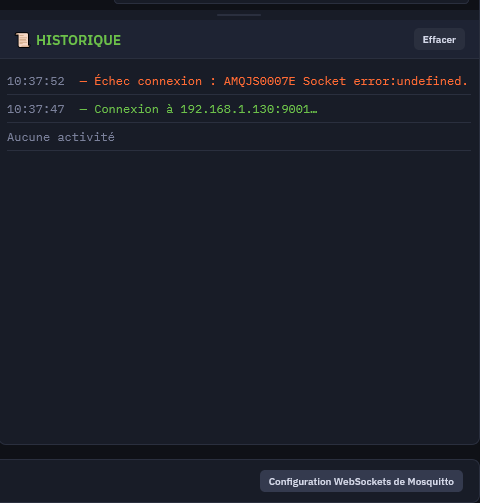Clear the log with Effacer
480x503 pixels.
pos(439,39)
